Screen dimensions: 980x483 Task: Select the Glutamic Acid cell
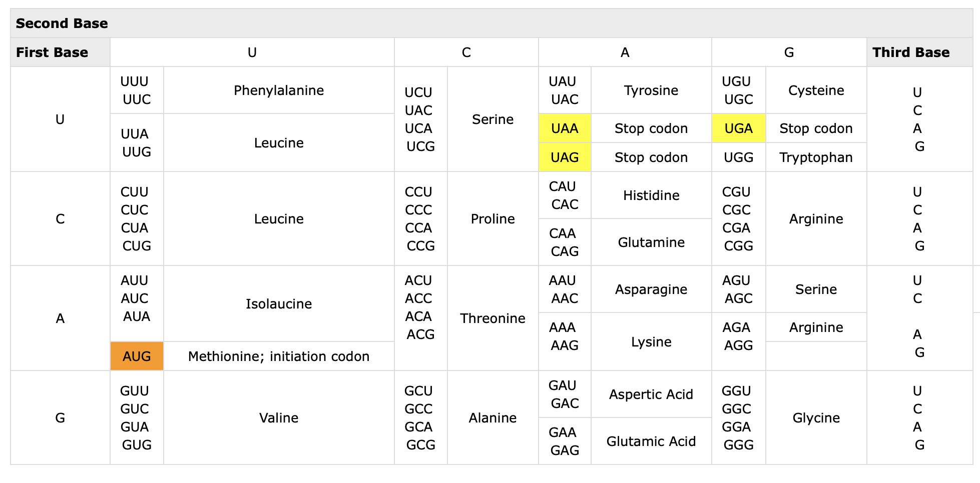[x=651, y=441]
